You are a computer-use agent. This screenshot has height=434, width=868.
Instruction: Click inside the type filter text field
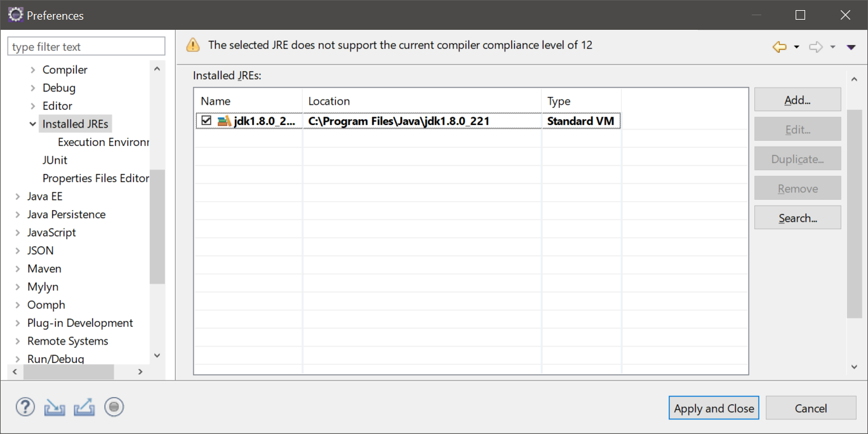[x=86, y=46]
